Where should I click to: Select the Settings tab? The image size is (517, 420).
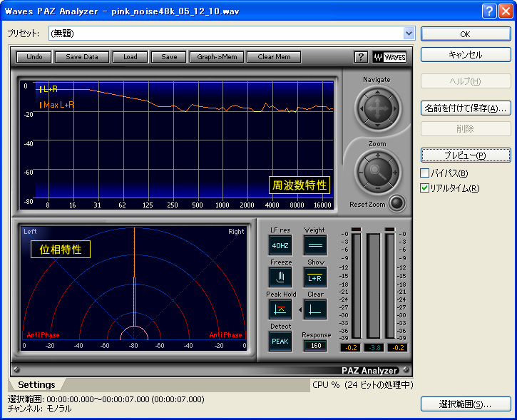point(36,385)
